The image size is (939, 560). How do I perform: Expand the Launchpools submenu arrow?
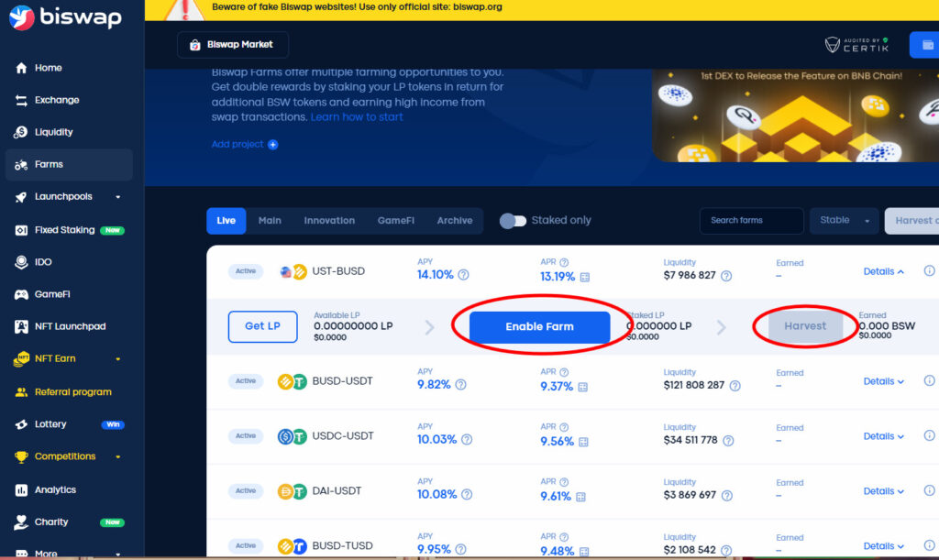(118, 197)
